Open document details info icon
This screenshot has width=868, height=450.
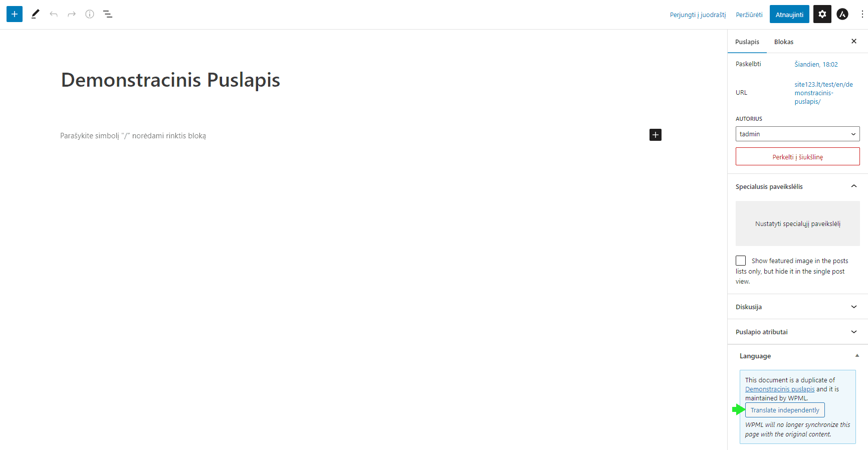coord(90,14)
